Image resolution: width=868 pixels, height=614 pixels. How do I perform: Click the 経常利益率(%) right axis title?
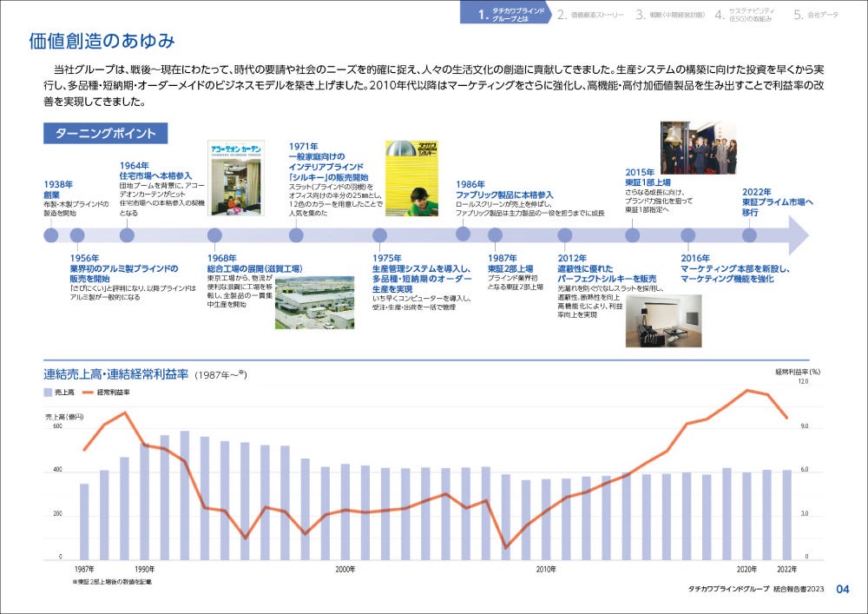(x=798, y=372)
